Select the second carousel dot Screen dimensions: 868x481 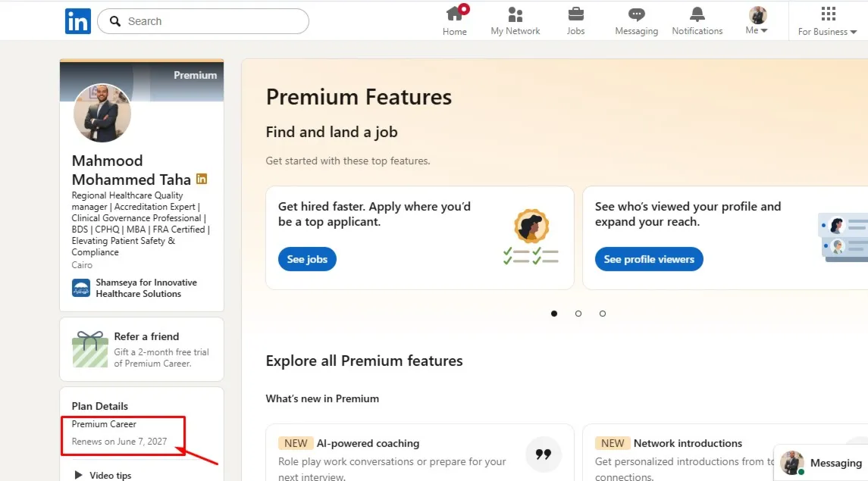pyautogui.click(x=578, y=314)
